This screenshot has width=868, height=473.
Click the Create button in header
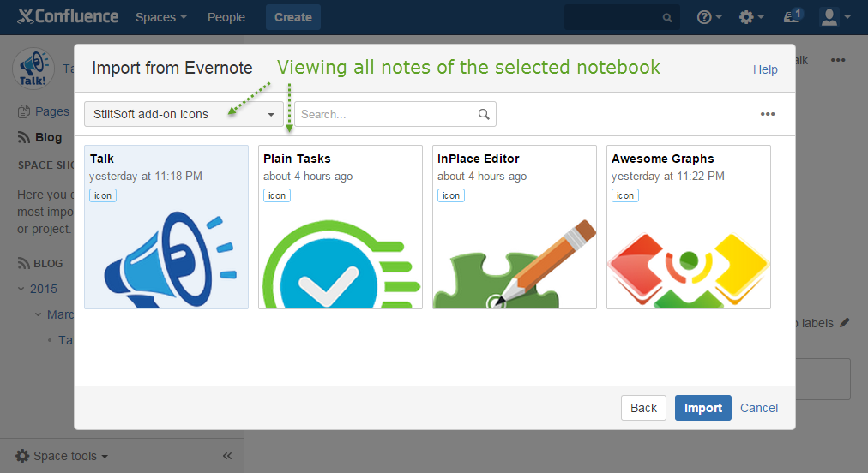click(x=292, y=17)
